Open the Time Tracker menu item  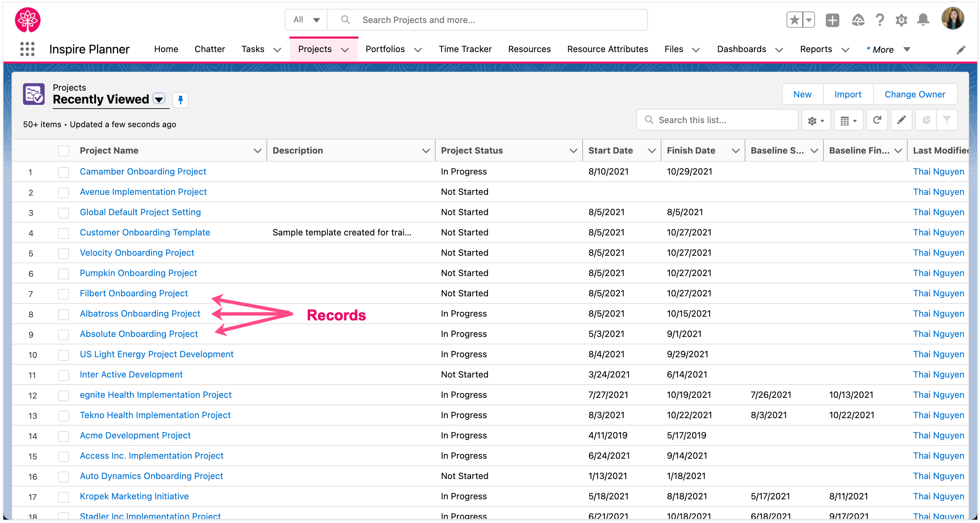(x=463, y=49)
